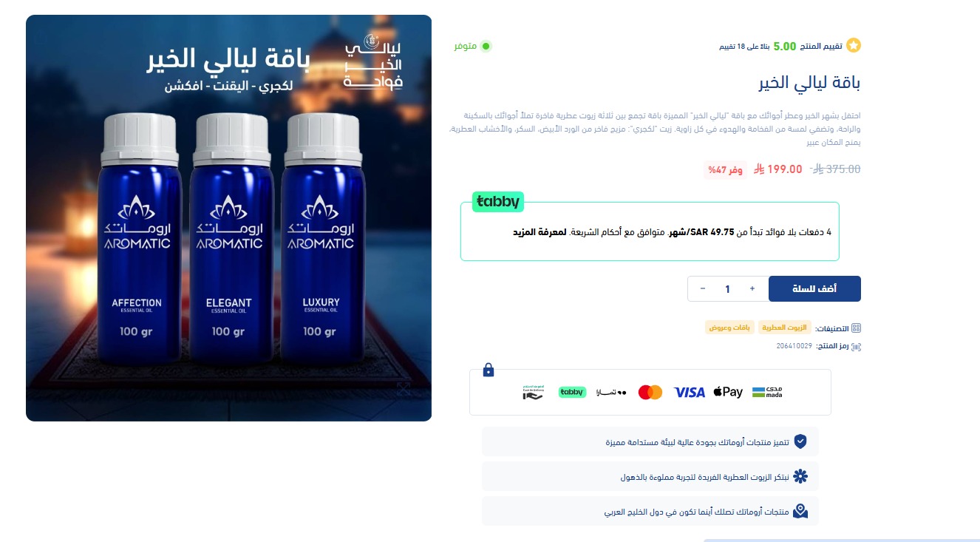The height and width of the screenshot is (542, 980).
Task: Open the باقات وعروض category tag
Action: coord(729,328)
